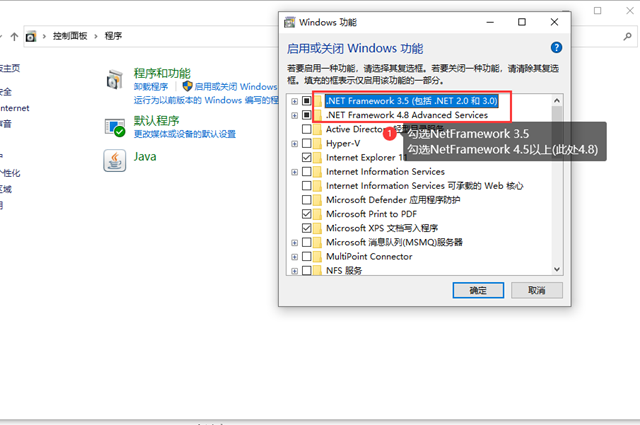This screenshot has height=425, width=640.
Task: Click the feature list scrollbar down arrow
Action: 557,268
